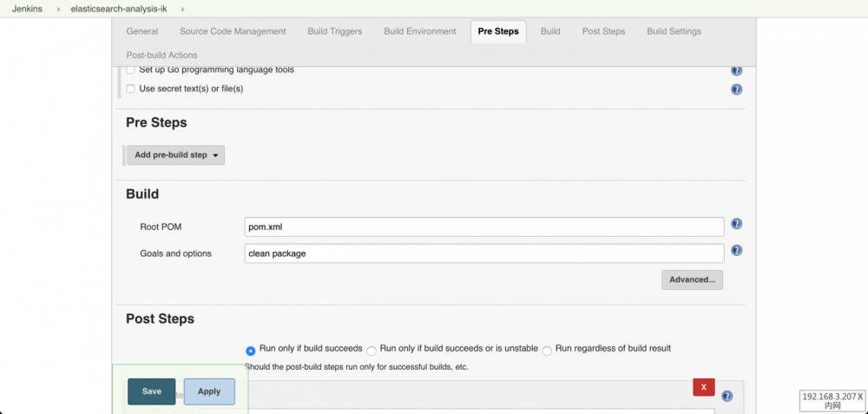The height and width of the screenshot is (414, 868).
Task: Apply the configuration changes
Action: point(209,391)
